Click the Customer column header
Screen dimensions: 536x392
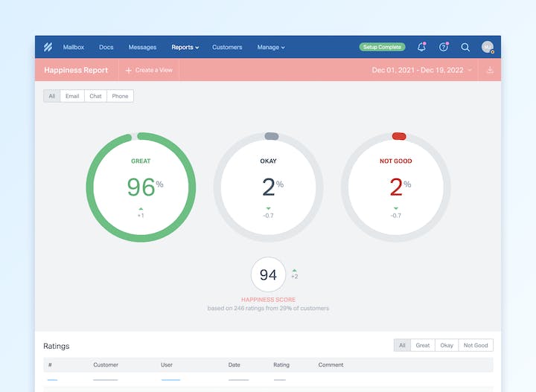click(106, 364)
